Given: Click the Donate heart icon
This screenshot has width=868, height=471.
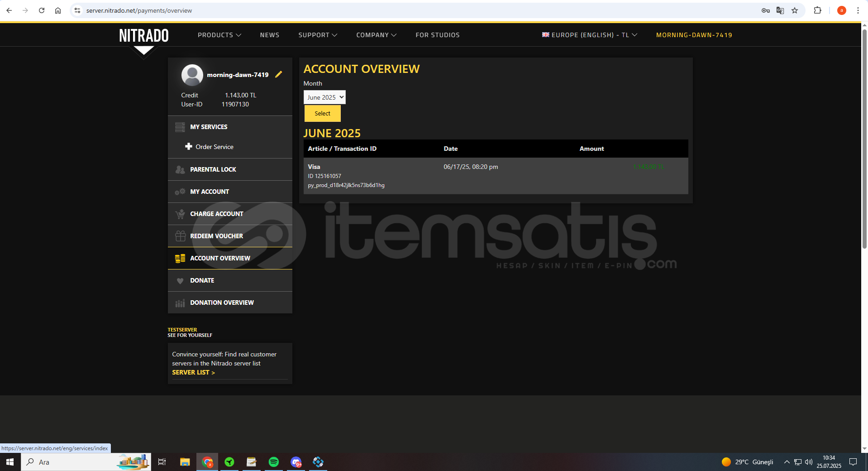Looking at the screenshot, I should [x=180, y=281].
